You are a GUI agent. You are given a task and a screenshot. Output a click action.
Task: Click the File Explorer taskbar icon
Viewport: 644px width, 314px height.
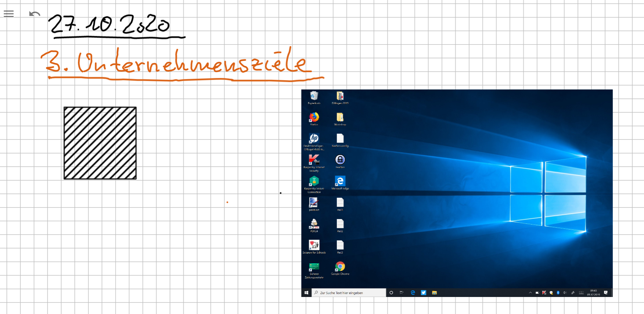tap(434, 293)
